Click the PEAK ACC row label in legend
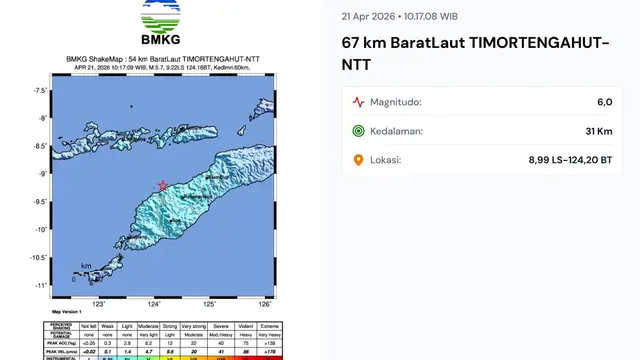Screen dimensions: 640x360 coord(62,343)
